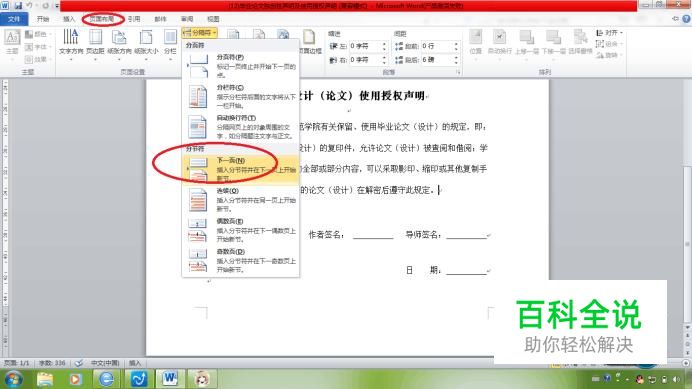Click the Save icon in quick access toolbar
Image resolution: width=692 pixels, height=389 pixels.
coord(18,6)
